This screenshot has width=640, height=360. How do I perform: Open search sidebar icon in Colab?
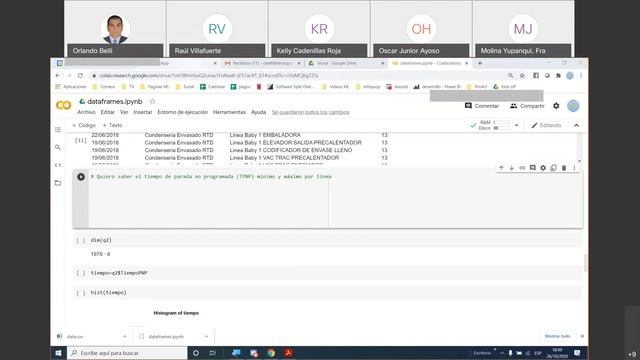(x=58, y=147)
